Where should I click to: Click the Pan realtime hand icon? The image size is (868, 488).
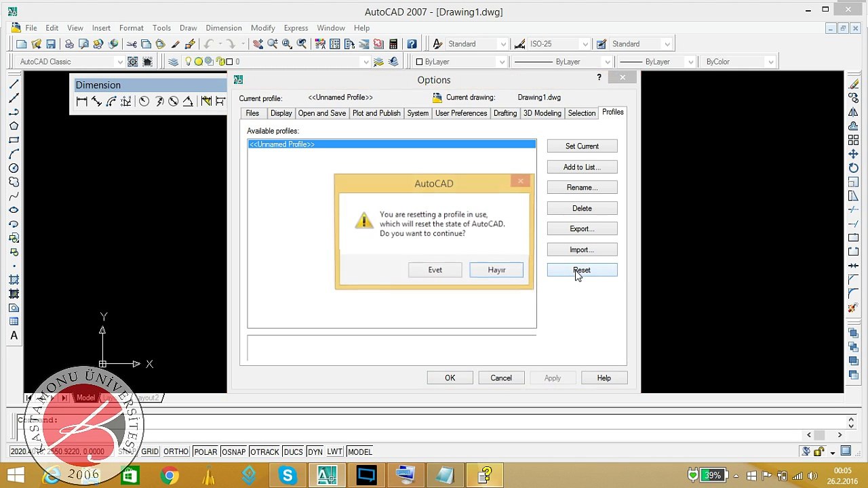pyautogui.click(x=258, y=44)
